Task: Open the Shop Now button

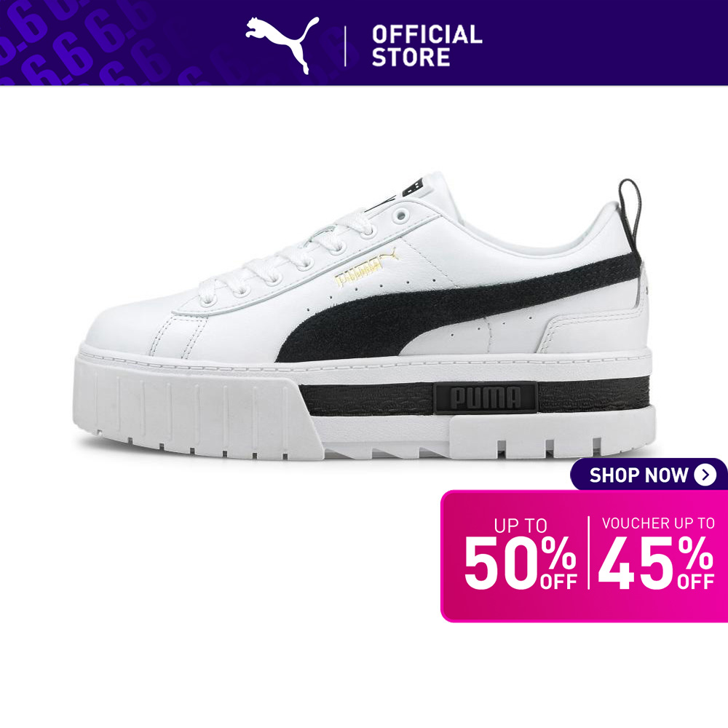Action: 649,475
